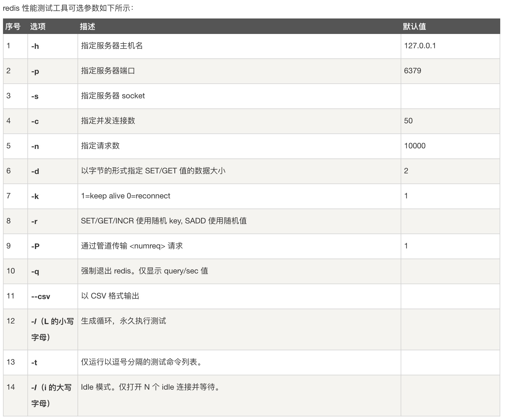
Task: Select the -d data size option
Action: [36, 171]
